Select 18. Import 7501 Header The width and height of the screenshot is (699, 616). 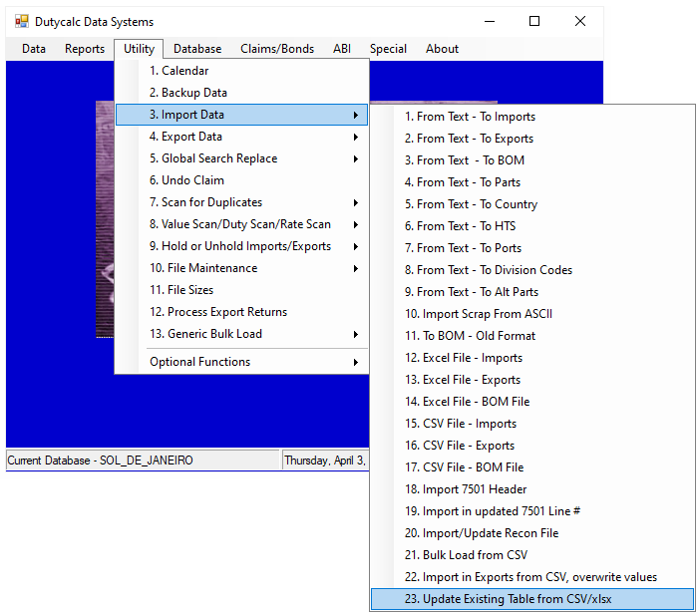coord(532,489)
